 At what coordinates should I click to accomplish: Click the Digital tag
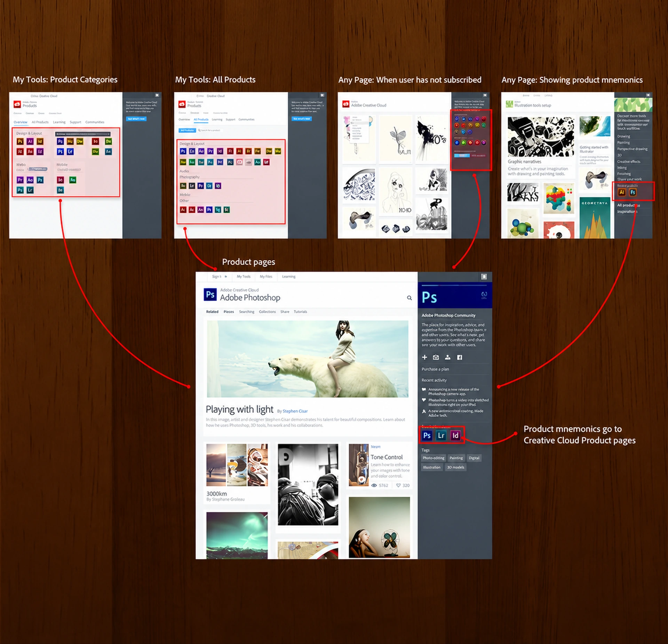[x=474, y=458]
